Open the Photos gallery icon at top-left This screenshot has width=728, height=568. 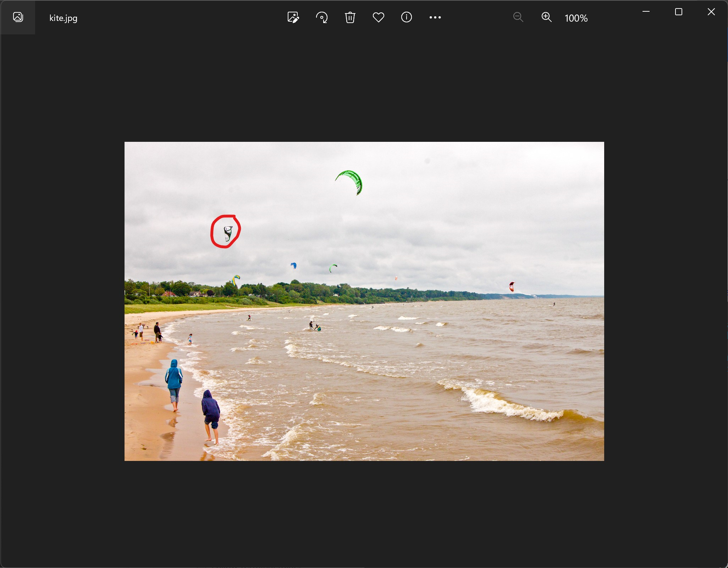click(18, 17)
